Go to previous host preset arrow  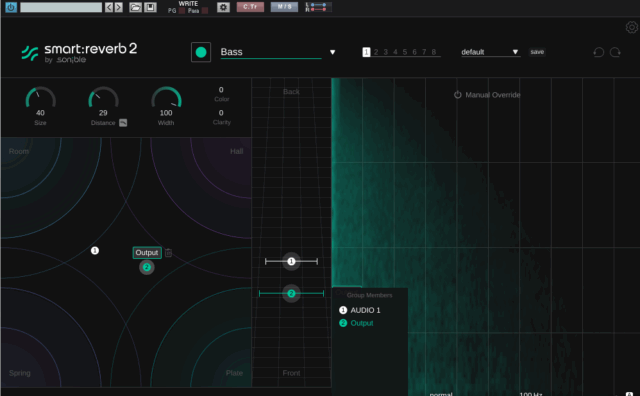tap(109, 7)
